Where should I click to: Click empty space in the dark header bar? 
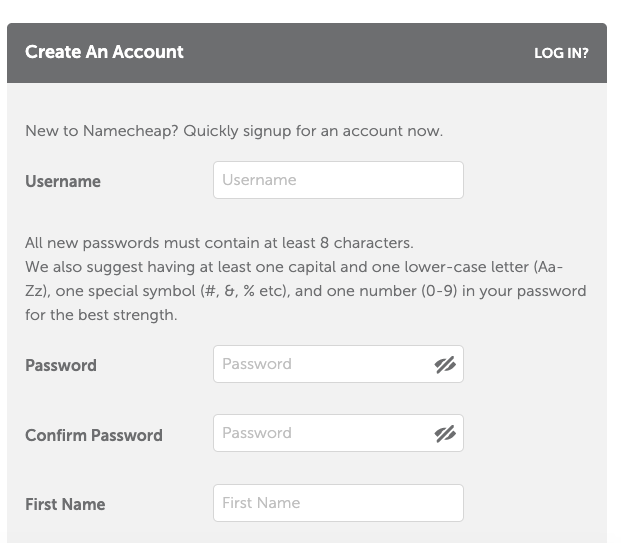(356, 53)
